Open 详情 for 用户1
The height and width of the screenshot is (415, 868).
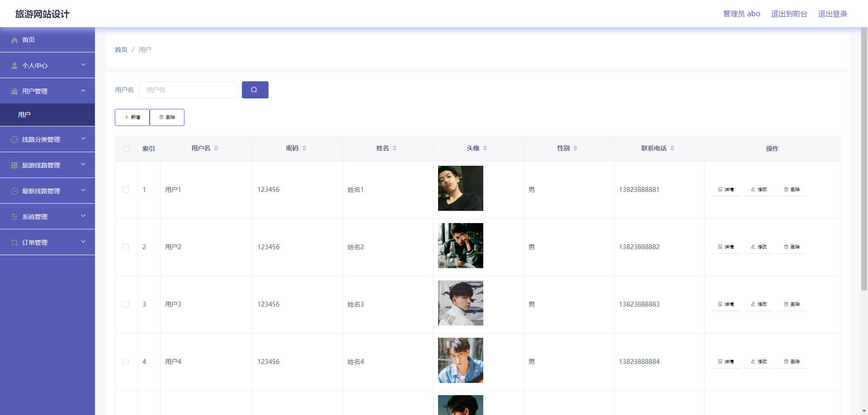pos(726,190)
